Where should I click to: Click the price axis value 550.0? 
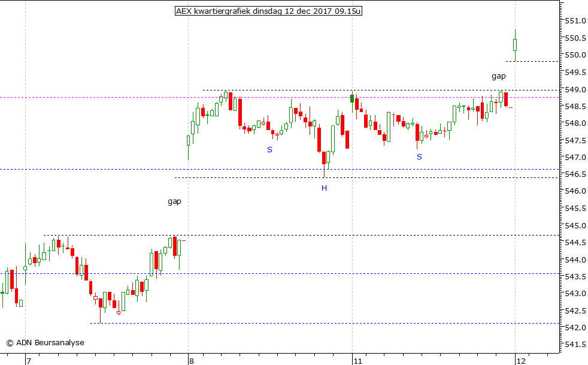click(x=575, y=55)
